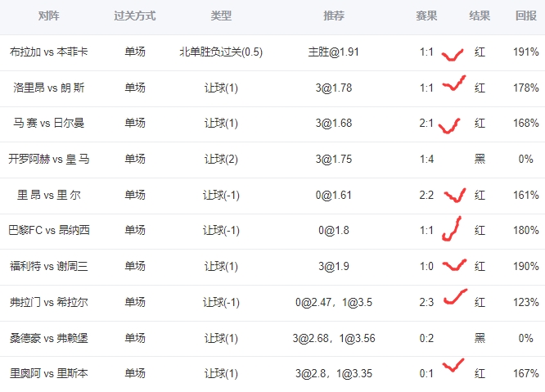Viewport: 545px width, 392px height.
Task: Open the 桑德豪 vs 弗赖堡 match
Action: tap(49, 337)
